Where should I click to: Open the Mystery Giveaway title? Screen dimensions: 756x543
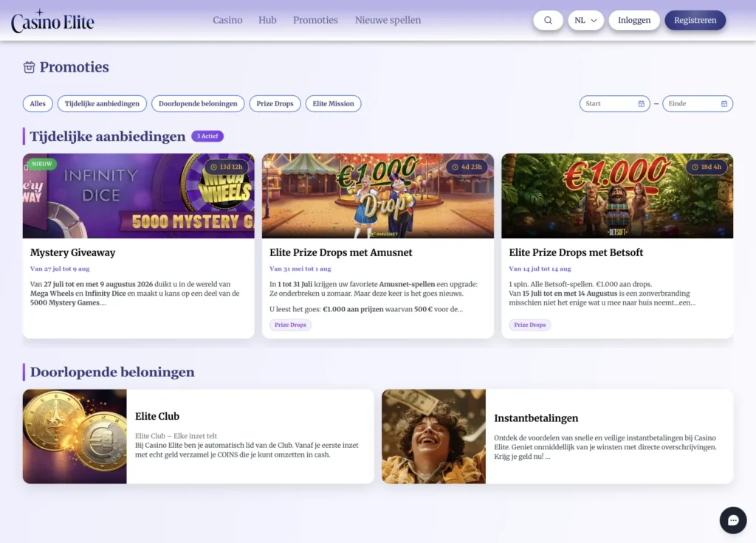(x=73, y=252)
